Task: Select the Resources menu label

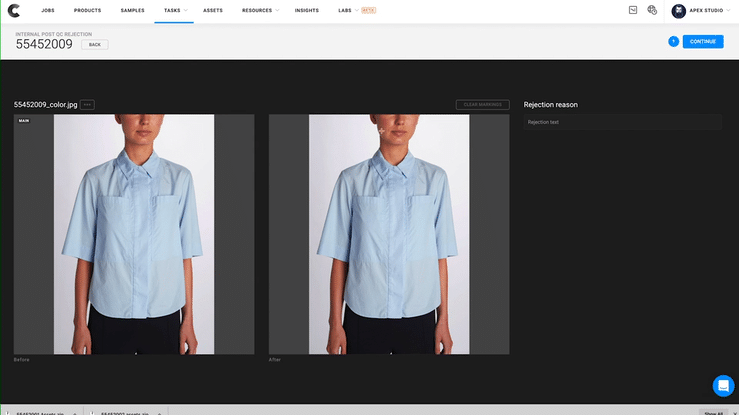Action: click(x=257, y=10)
